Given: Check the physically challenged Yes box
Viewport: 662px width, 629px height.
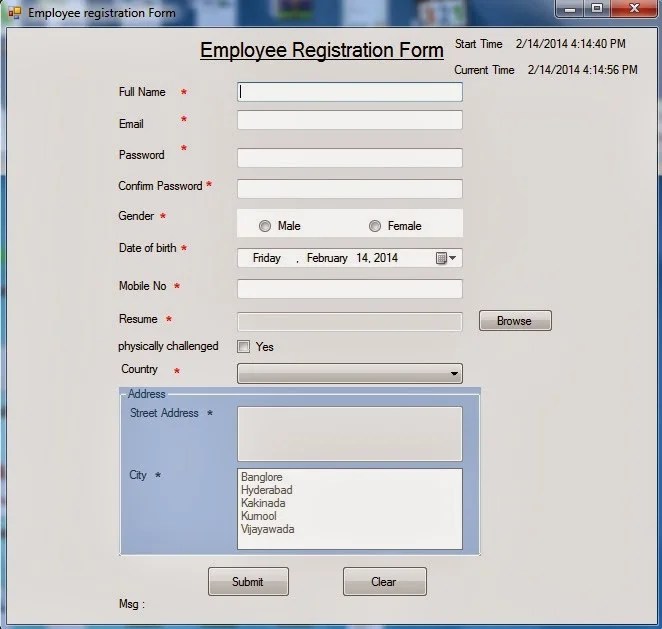Looking at the screenshot, I should [x=244, y=347].
